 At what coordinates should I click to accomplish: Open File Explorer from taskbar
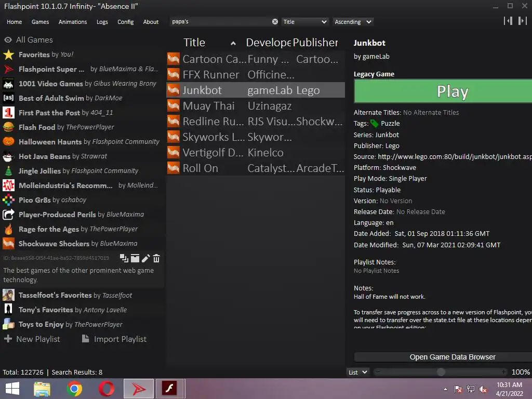(x=42, y=389)
